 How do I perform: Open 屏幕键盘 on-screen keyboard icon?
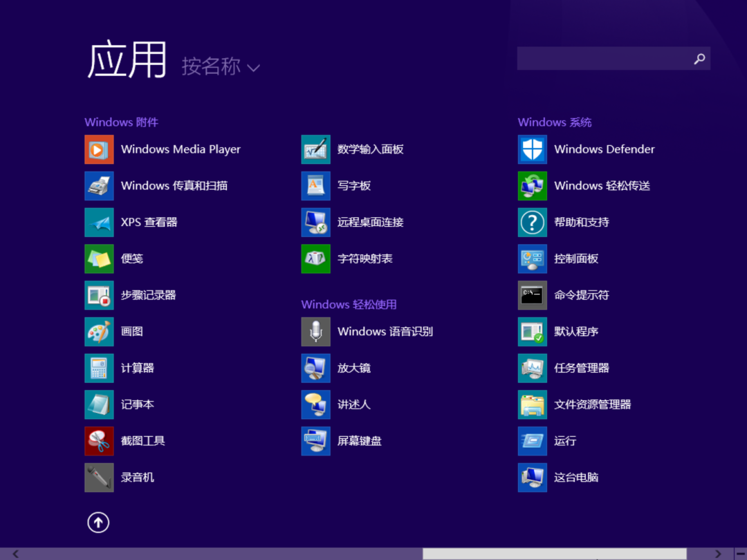[x=316, y=441]
